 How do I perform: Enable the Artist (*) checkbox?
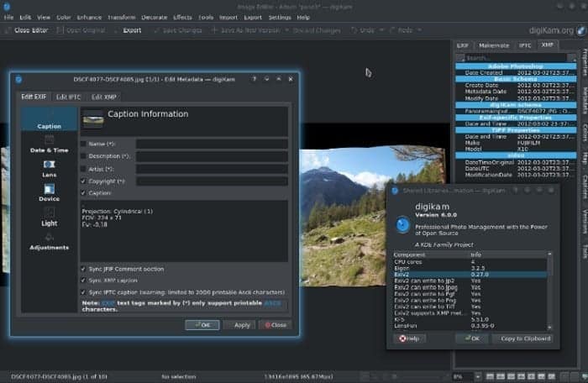(x=83, y=169)
